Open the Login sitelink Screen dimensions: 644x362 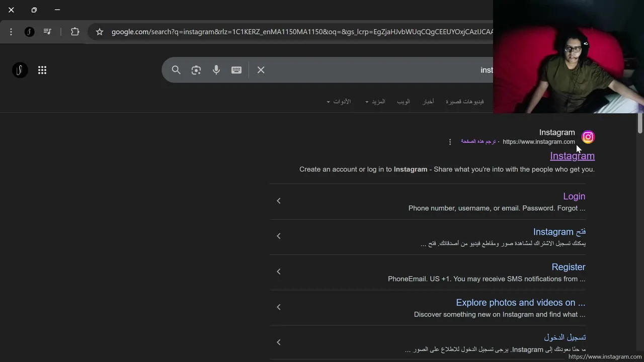pyautogui.click(x=574, y=196)
